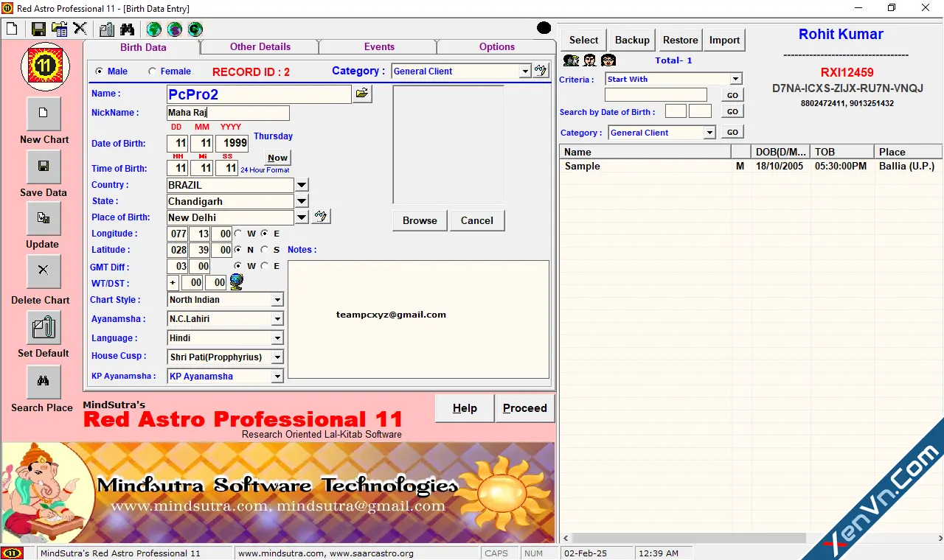Click the paperclip clipboard toolbar icon
This screenshot has height=560, width=944.
coord(107,29)
